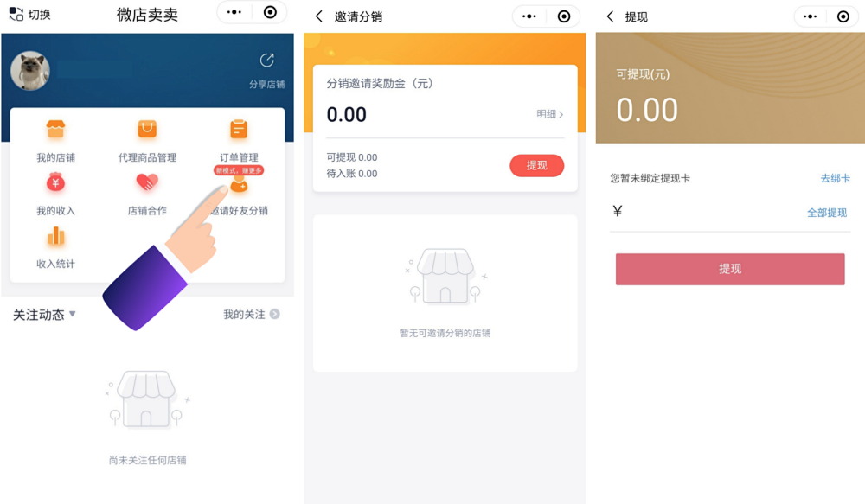Click small red 提现 button
Screen dimensions: 865x504
click(x=537, y=165)
